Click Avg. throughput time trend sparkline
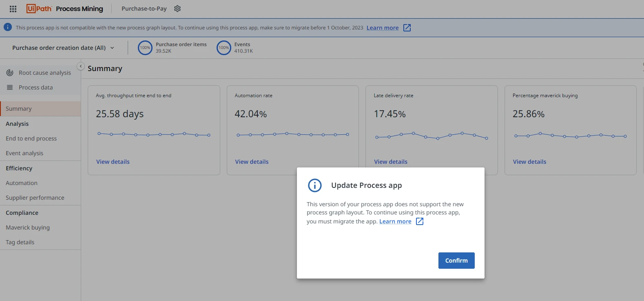The height and width of the screenshot is (301, 644). click(x=154, y=134)
